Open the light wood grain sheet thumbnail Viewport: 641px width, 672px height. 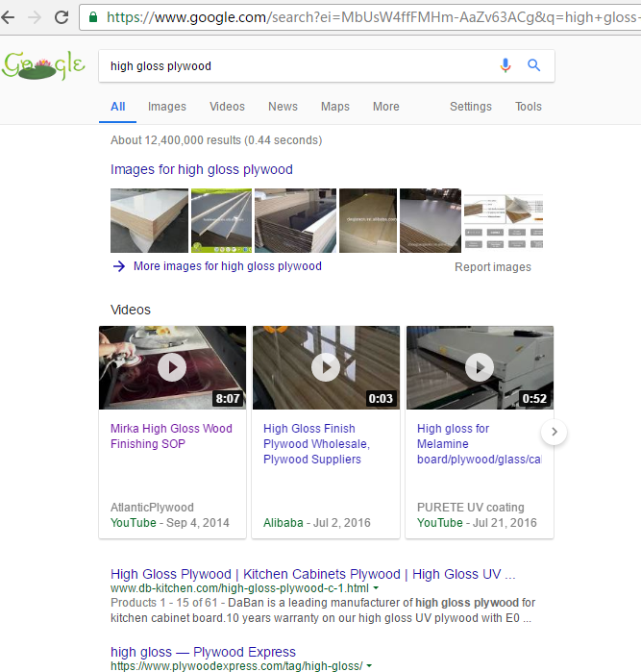click(x=368, y=221)
